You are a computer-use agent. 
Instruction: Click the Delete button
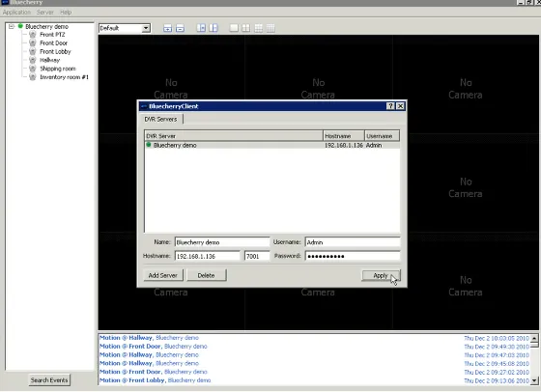(207, 275)
